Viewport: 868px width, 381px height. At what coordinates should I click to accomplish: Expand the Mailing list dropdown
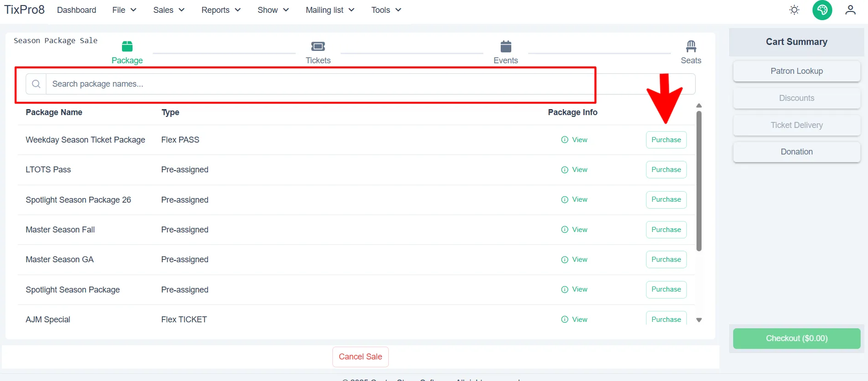click(x=330, y=10)
